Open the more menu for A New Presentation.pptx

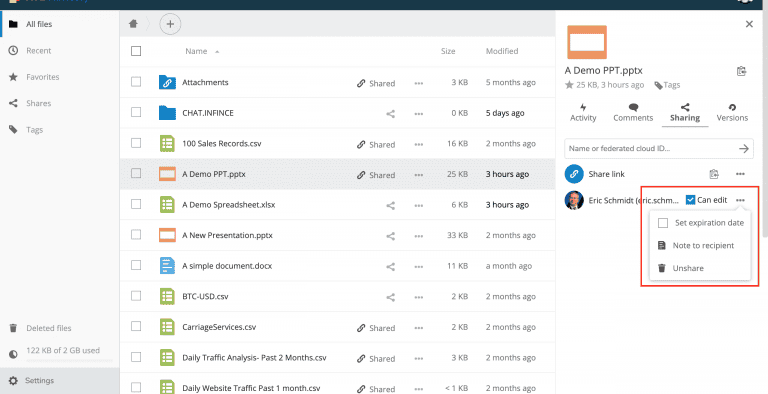pyautogui.click(x=418, y=236)
